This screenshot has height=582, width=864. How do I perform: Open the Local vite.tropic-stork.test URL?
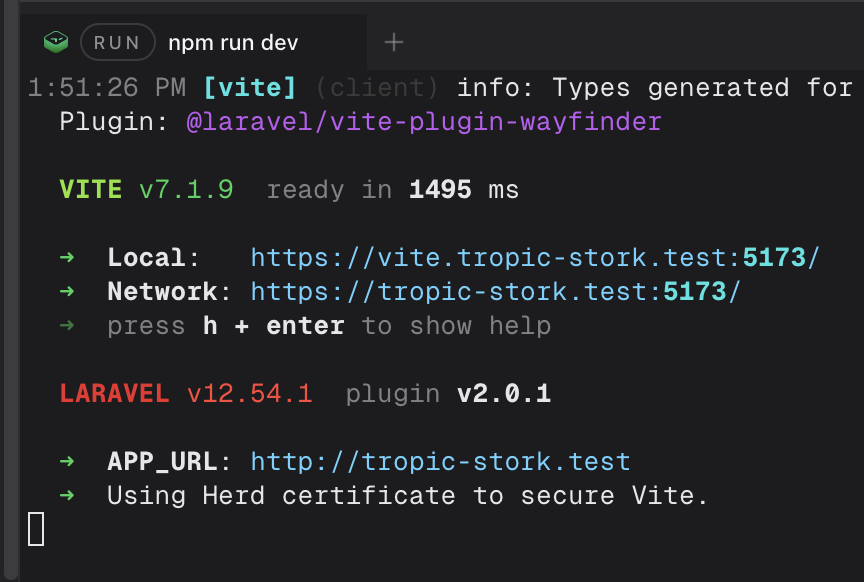tap(535, 257)
